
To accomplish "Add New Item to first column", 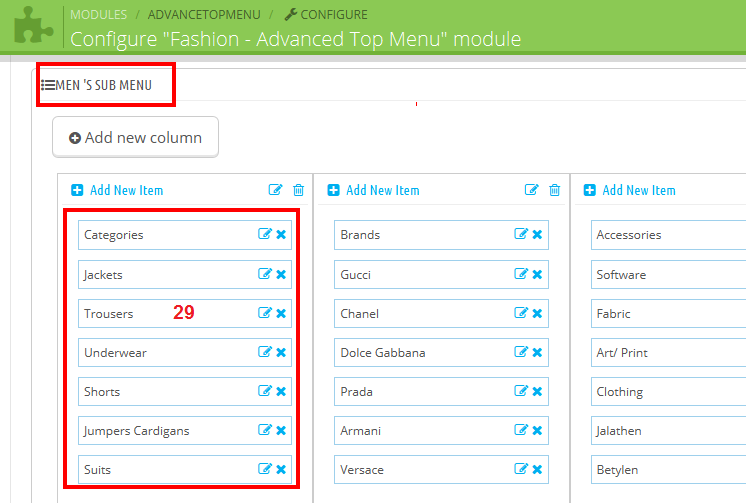I will [117, 190].
